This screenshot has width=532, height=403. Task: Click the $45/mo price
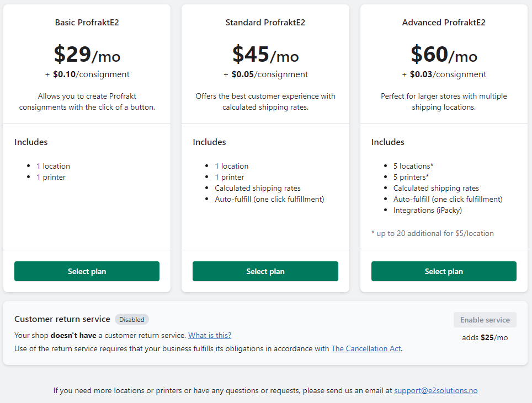265,55
